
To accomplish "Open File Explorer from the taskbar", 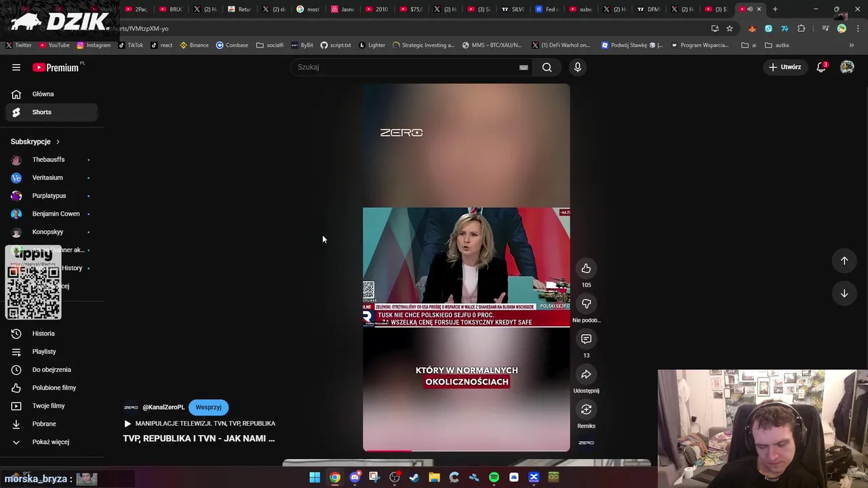I will click(x=434, y=477).
